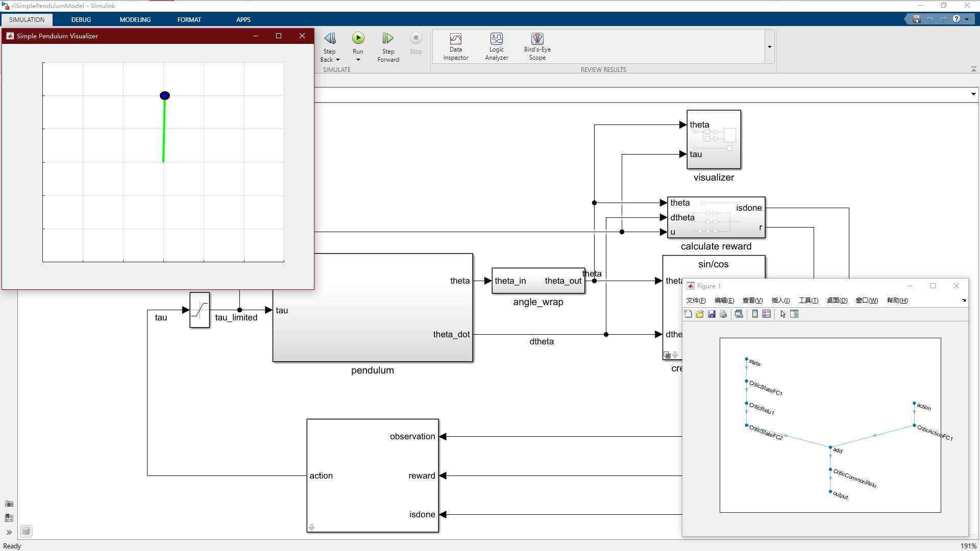980x551 pixels.
Task: Click the Step Back icon
Action: coord(330,38)
